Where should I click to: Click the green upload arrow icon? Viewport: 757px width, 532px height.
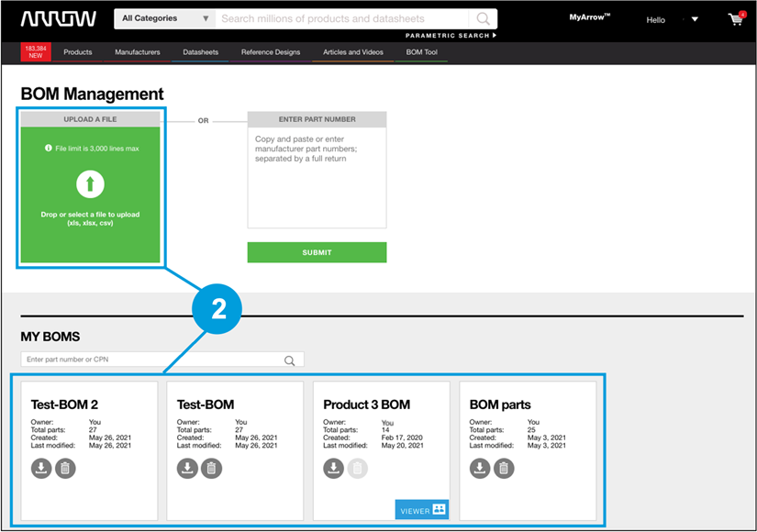click(x=90, y=185)
